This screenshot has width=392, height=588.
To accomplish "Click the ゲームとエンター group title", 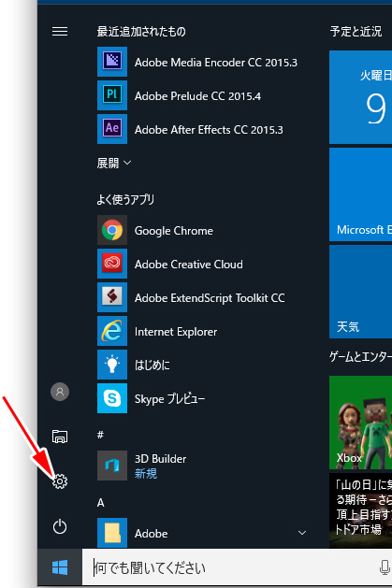I will 360,356.
